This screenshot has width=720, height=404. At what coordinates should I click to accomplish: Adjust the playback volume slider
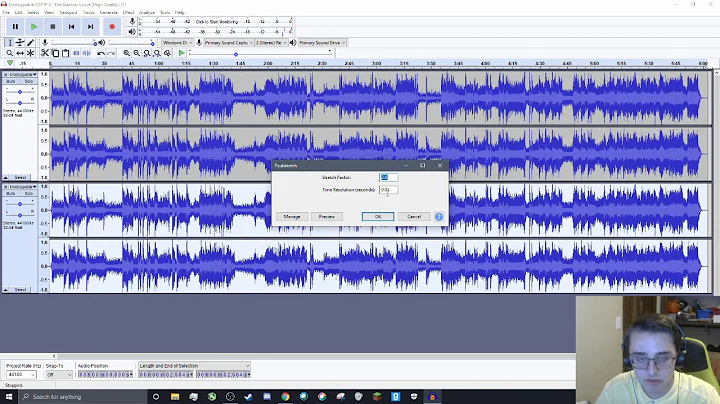click(x=131, y=43)
